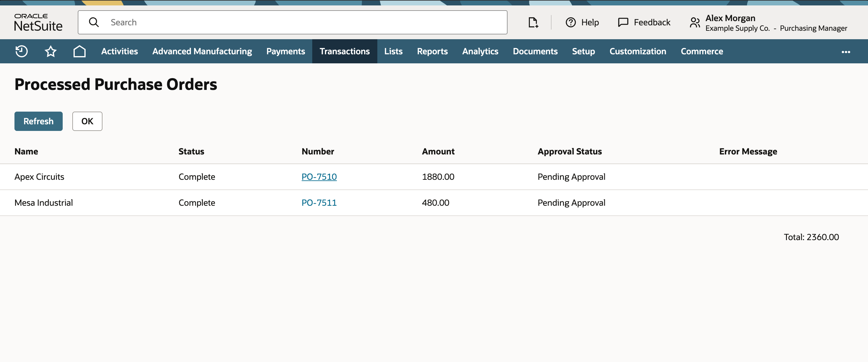This screenshot has width=868, height=362.
Task: Open purchase order PO-7510
Action: pyautogui.click(x=319, y=177)
